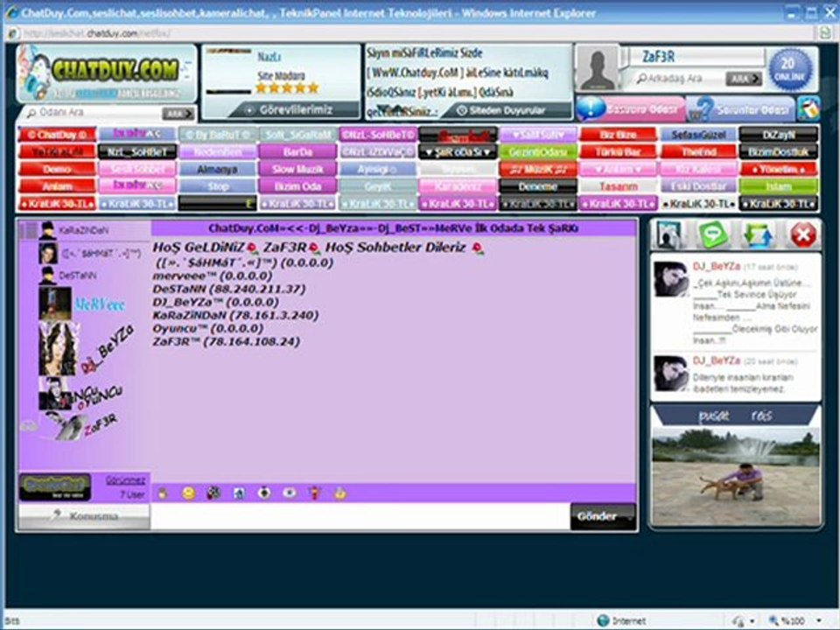Click the red X icon in right panel
Image resolution: width=840 pixels, height=630 pixels.
pos(803,234)
